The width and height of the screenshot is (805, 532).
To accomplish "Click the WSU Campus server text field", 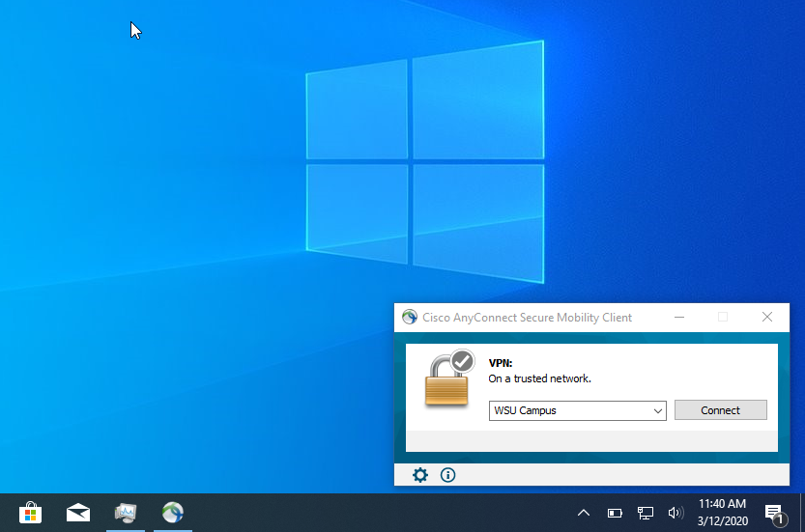I will (x=570, y=410).
